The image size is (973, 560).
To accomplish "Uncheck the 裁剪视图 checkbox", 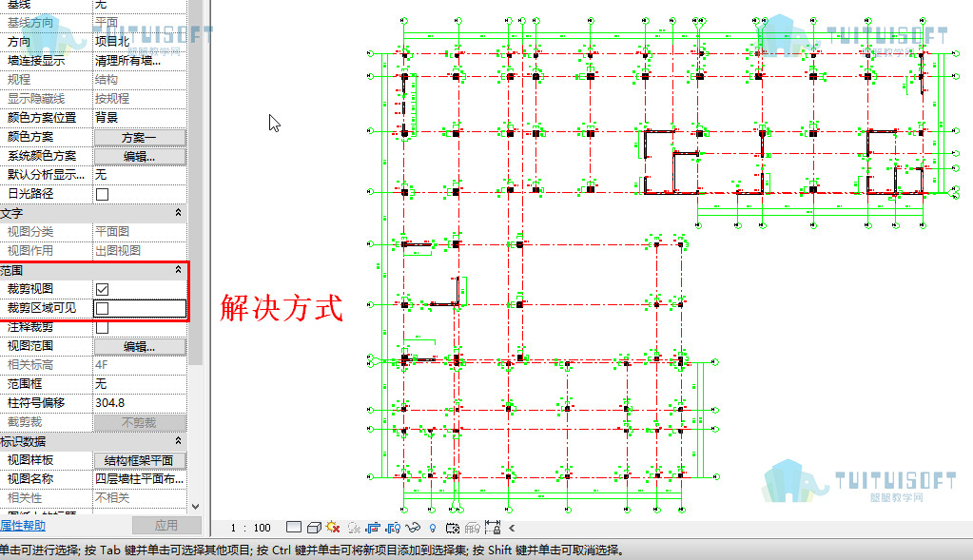I will click(103, 289).
